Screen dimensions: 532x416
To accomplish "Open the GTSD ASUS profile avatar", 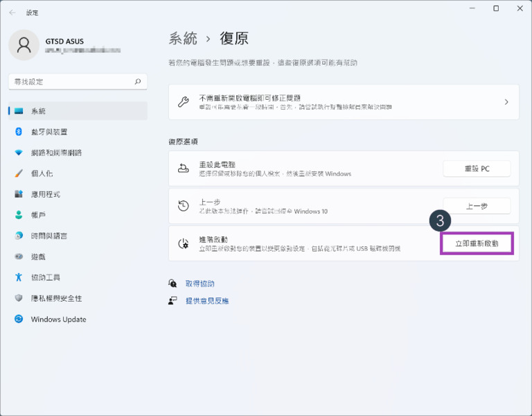I will pyautogui.click(x=24, y=45).
